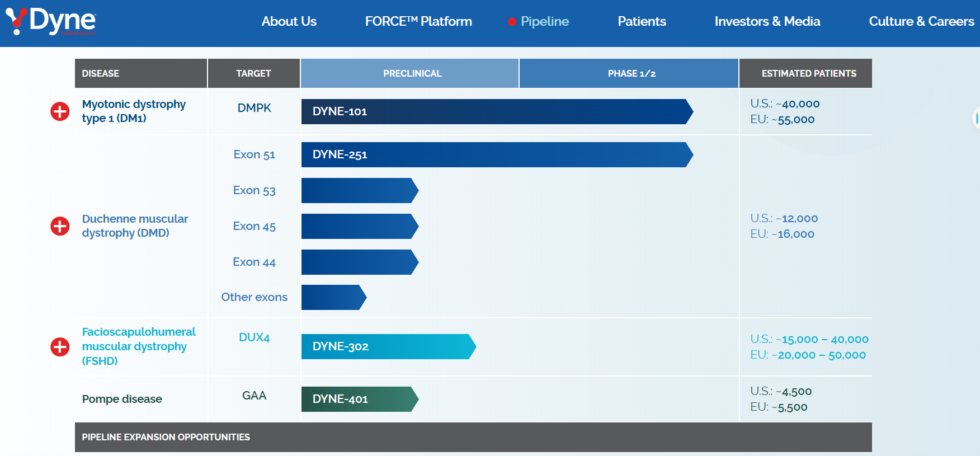The image size is (980, 456).
Task: Click the DUX4 target label
Action: coord(254,337)
